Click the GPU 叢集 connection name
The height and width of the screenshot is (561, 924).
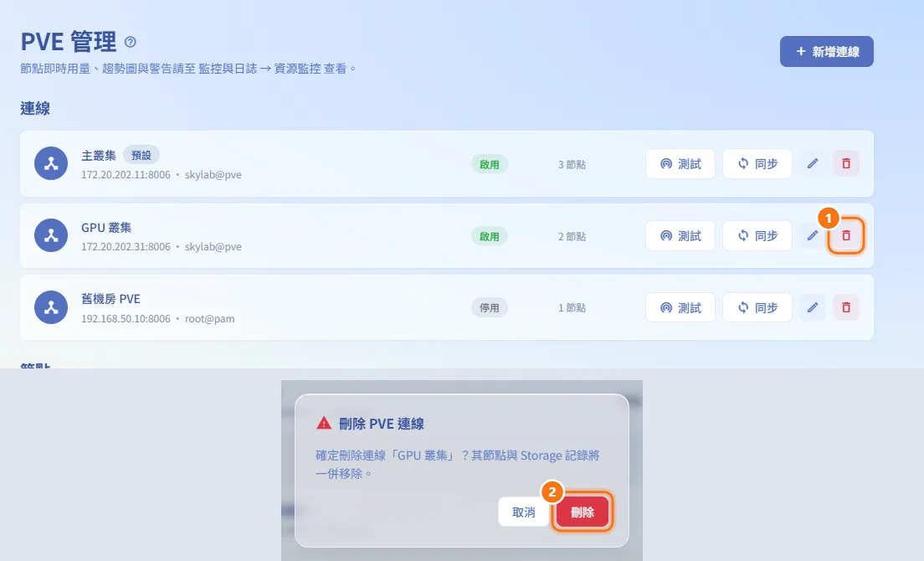click(x=106, y=228)
